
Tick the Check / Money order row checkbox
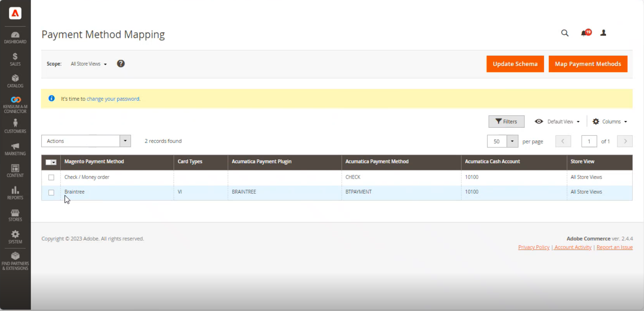pos(51,177)
